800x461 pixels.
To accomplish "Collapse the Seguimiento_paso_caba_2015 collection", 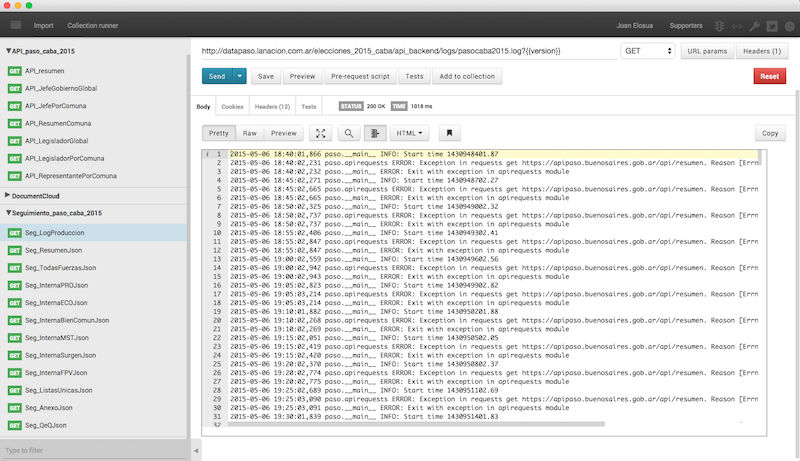I will tap(8, 213).
